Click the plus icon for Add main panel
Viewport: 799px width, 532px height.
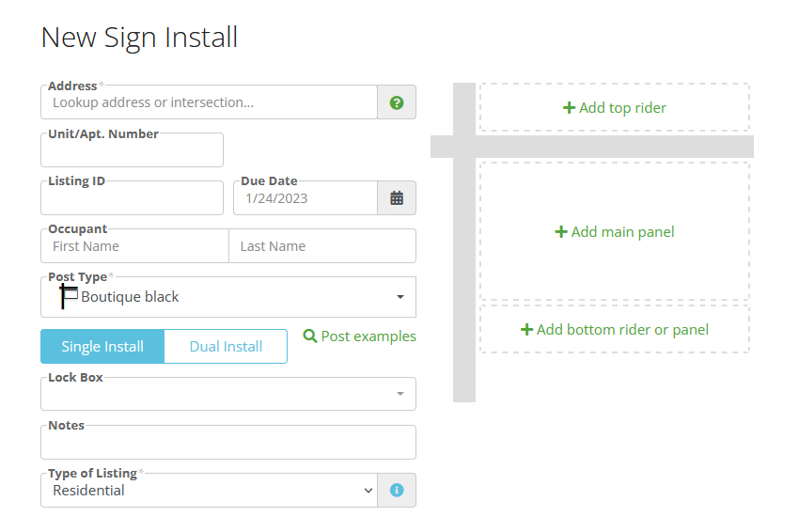560,232
